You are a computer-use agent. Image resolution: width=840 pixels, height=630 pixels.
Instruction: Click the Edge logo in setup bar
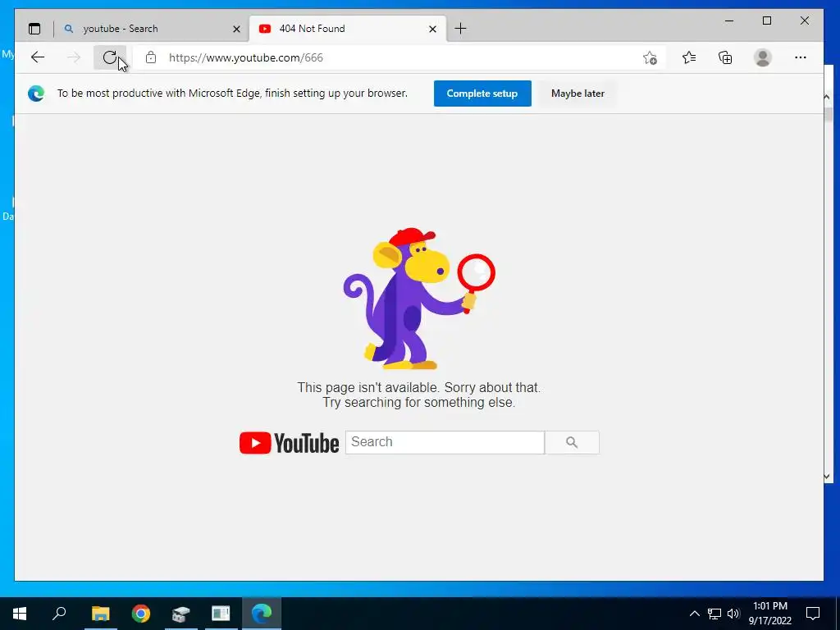click(x=36, y=94)
